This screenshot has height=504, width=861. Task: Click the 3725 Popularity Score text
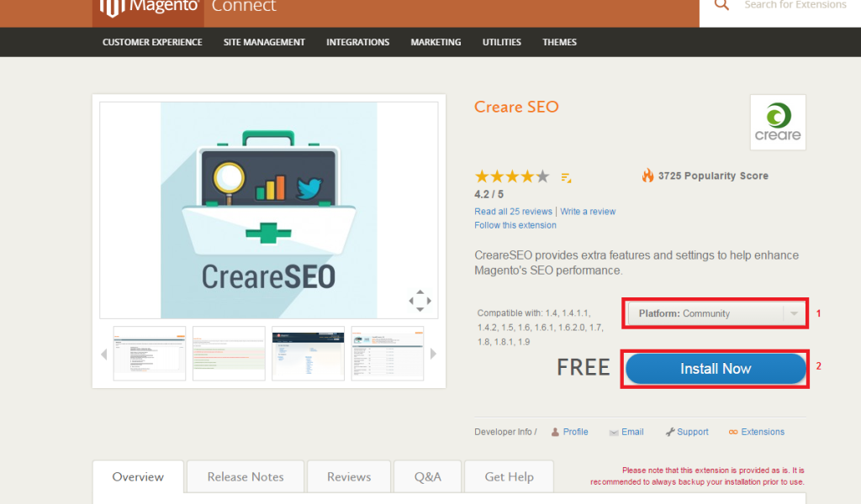pyautogui.click(x=713, y=176)
